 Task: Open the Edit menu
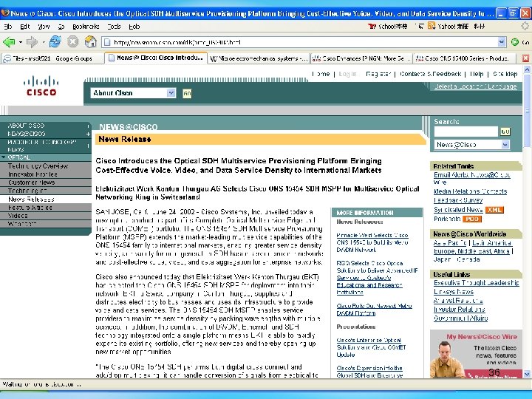pyautogui.click(x=25, y=27)
